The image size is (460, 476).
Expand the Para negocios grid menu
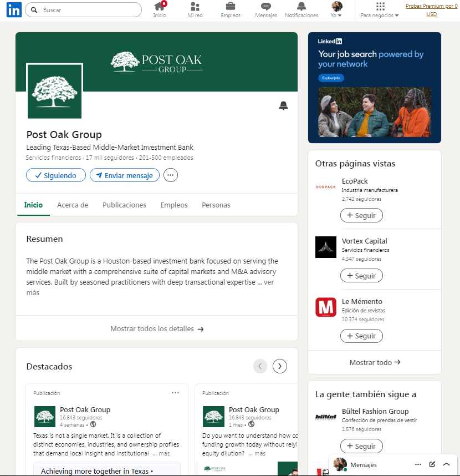point(380,10)
